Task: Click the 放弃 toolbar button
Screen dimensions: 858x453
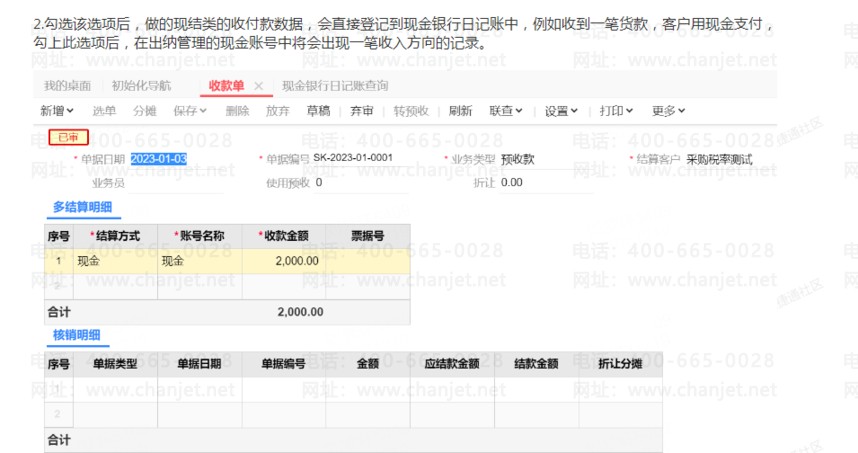Action: click(277, 111)
